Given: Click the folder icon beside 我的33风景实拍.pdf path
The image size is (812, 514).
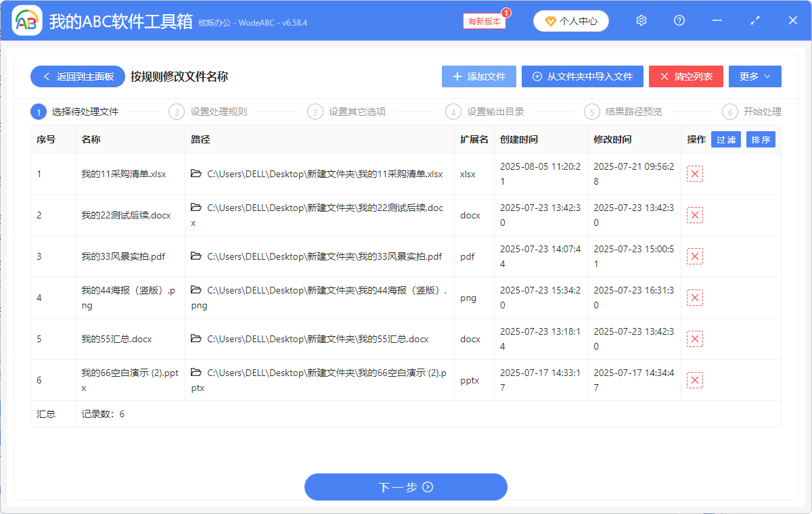Looking at the screenshot, I should 195,256.
